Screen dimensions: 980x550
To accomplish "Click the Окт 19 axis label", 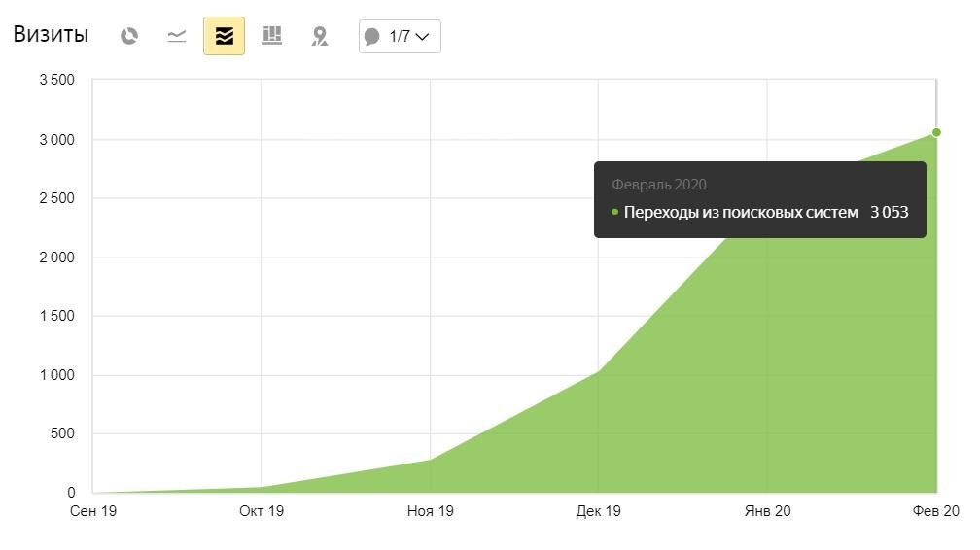I will pyautogui.click(x=262, y=511).
